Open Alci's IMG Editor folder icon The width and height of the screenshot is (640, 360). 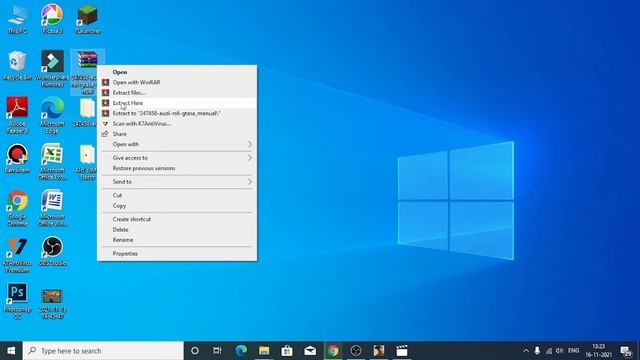[x=87, y=162]
